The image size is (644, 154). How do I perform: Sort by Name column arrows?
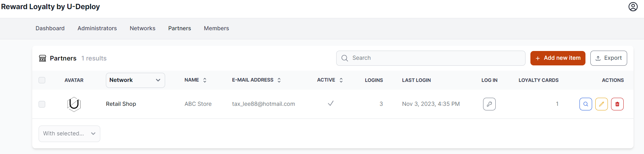[x=205, y=80]
